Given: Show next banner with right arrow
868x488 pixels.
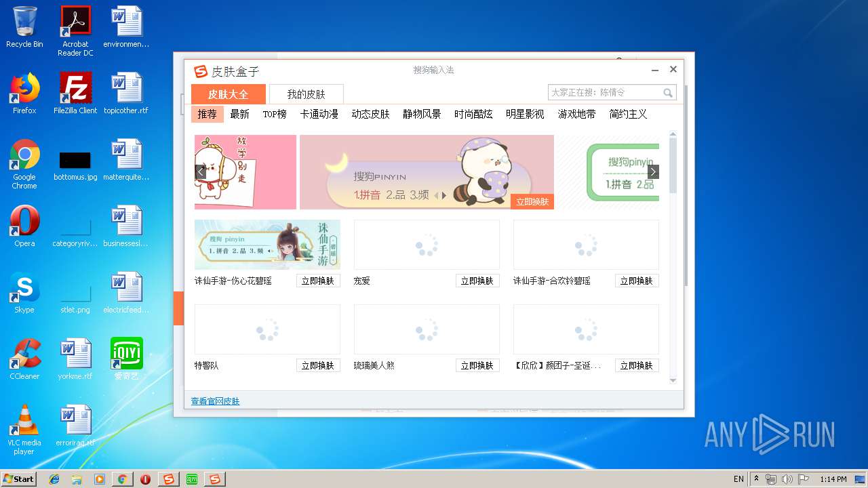Looking at the screenshot, I should tap(653, 172).
